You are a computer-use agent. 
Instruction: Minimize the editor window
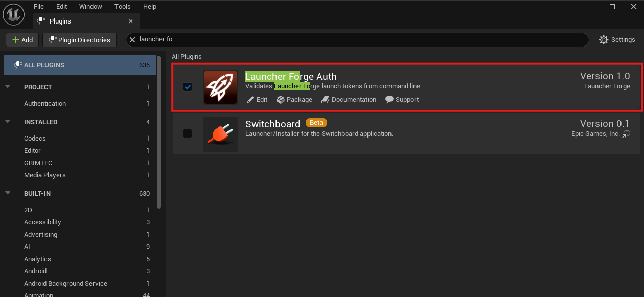pyautogui.click(x=591, y=7)
